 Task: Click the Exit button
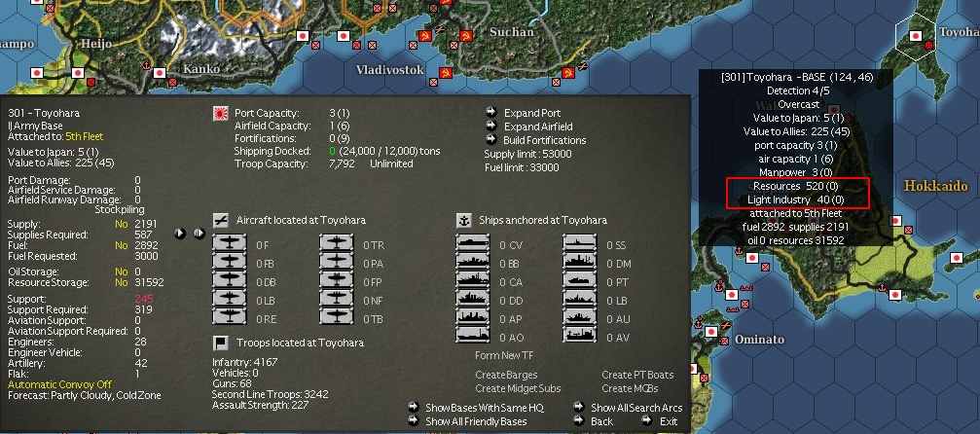tap(669, 421)
